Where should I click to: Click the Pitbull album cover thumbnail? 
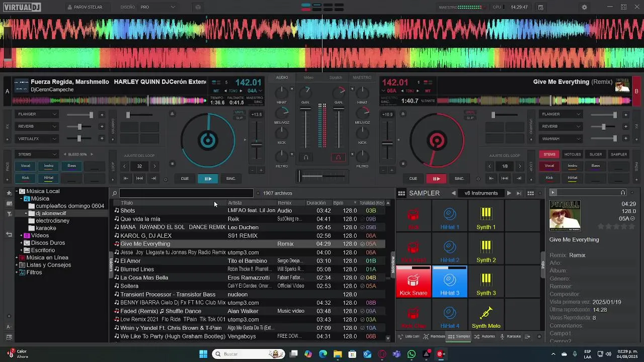(x=565, y=215)
